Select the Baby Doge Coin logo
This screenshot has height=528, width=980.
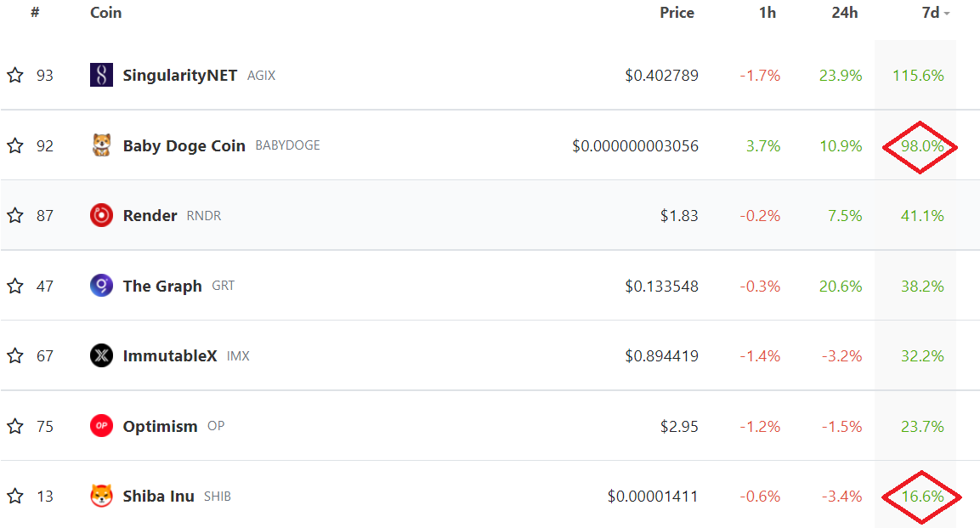click(x=100, y=145)
